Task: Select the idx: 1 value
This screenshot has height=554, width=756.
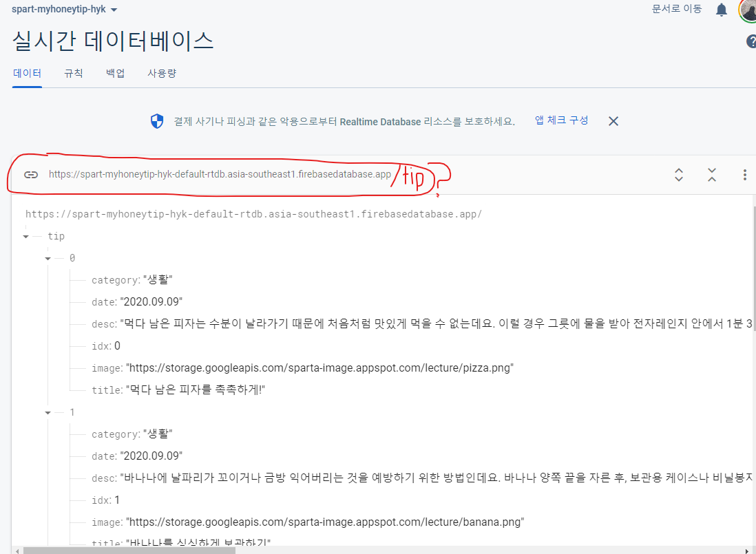Action: [117, 500]
